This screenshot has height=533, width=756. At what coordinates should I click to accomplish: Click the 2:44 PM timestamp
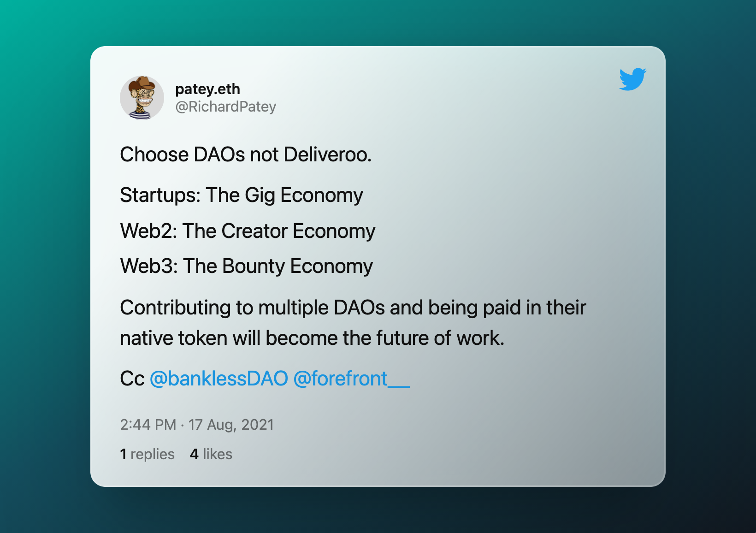148,424
